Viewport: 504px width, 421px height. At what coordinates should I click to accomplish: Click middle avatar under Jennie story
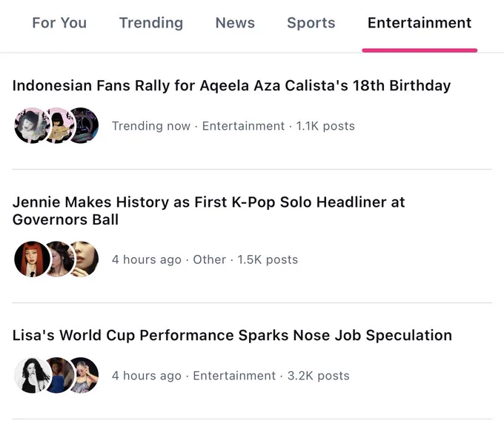tap(58, 259)
